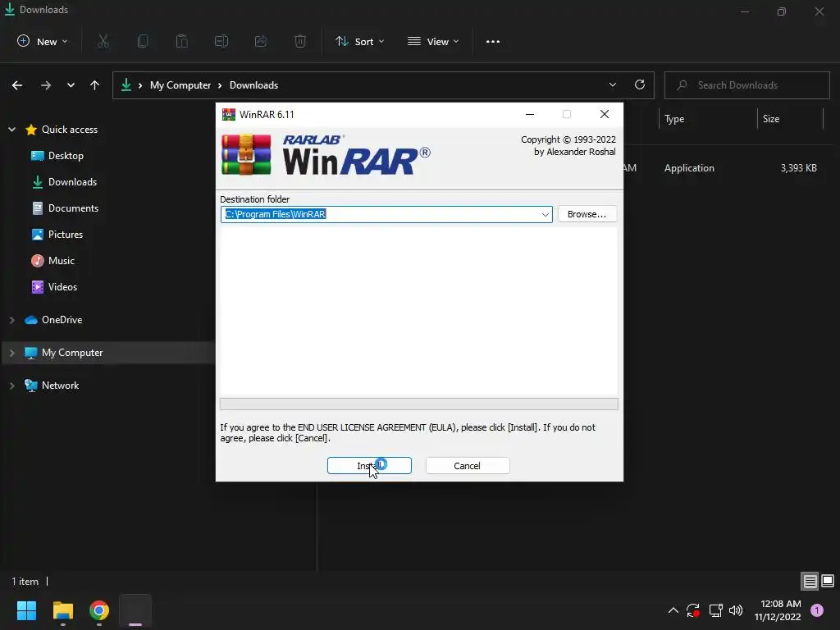Select My Computer in the sidebar
The height and width of the screenshot is (630, 840).
[x=72, y=353]
